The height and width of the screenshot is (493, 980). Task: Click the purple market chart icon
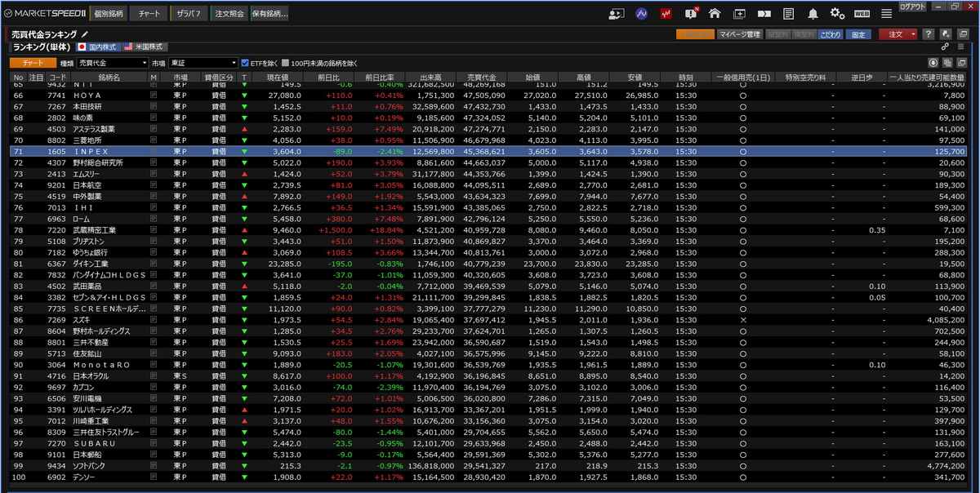tap(642, 13)
